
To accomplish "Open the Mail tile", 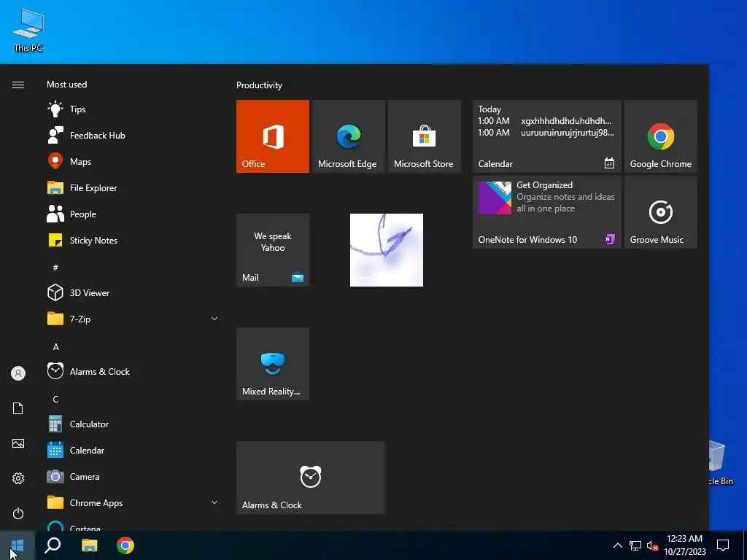I will (x=273, y=250).
